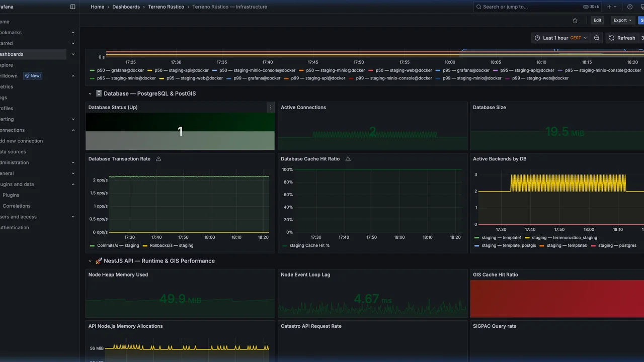Open Logs in the sidebar

pyautogui.click(x=4, y=98)
